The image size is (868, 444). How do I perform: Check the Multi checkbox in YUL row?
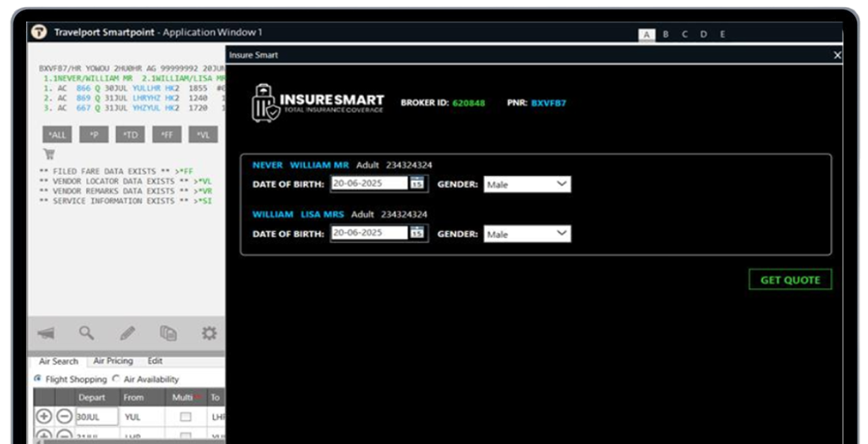click(x=186, y=417)
